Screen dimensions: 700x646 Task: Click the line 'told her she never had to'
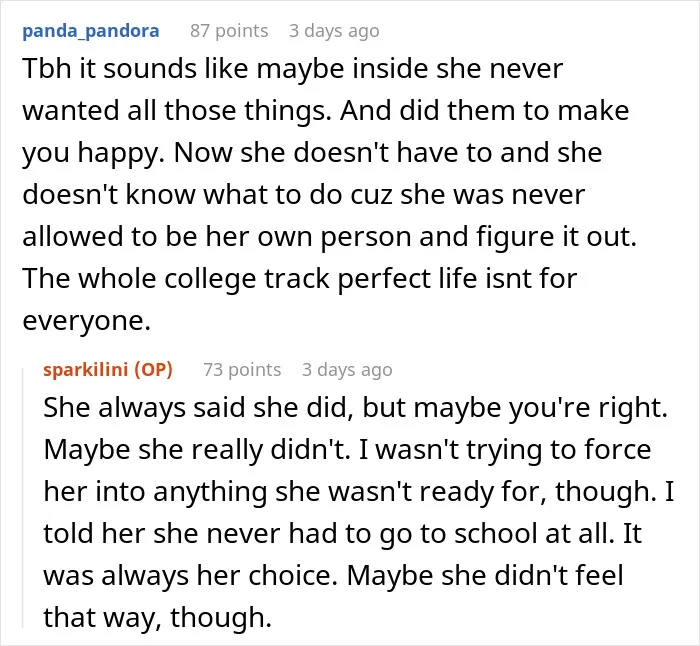[342, 534]
